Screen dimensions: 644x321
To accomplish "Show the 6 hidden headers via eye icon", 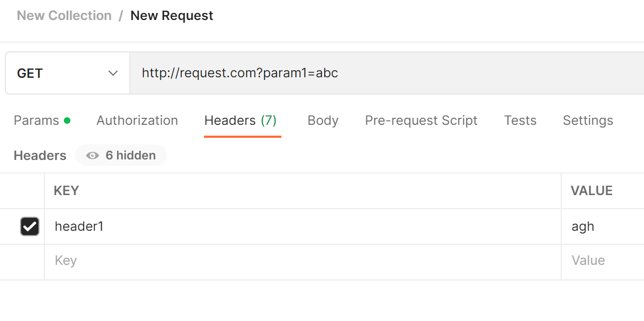I will 92,155.
